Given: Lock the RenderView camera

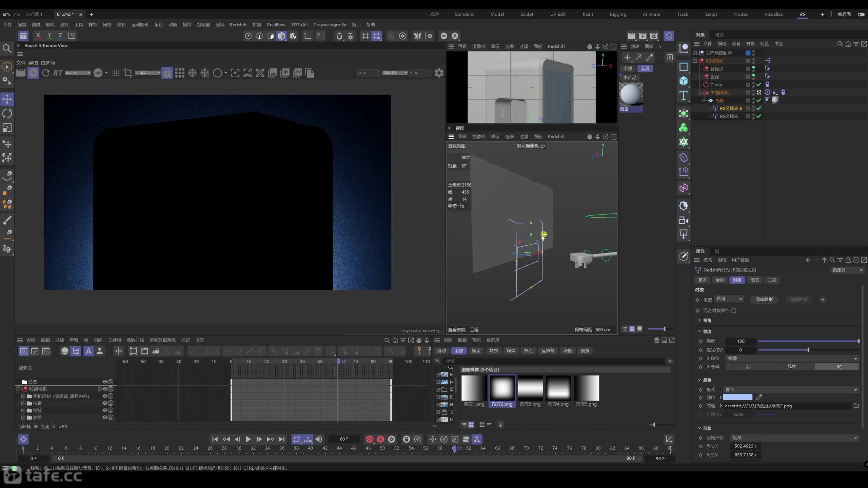Looking at the screenshot, I should click(x=167, y=73).
